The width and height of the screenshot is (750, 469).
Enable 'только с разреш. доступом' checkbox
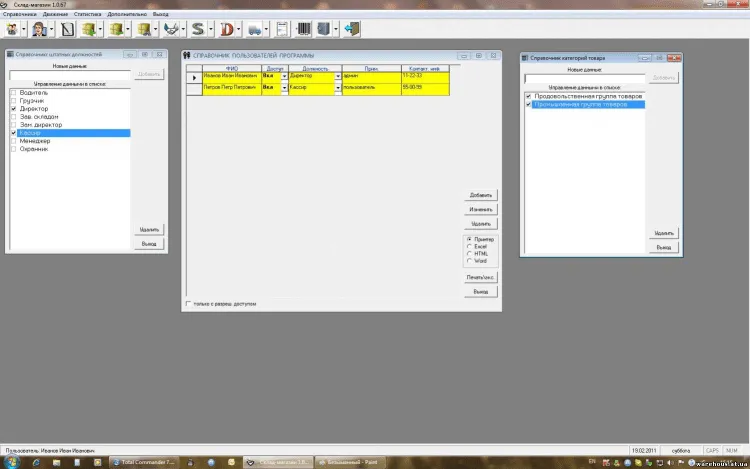click(x=188, y=304)
